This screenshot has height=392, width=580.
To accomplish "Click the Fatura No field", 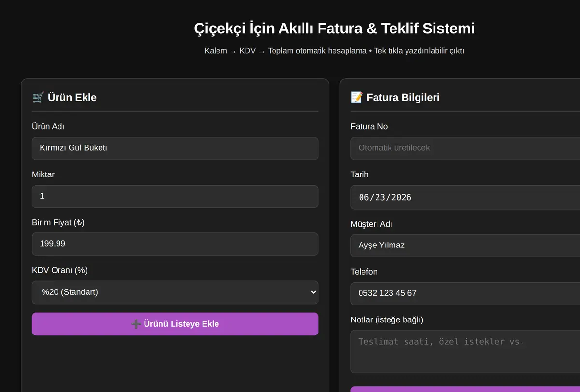I will pyautogui.click(x=465, y=148).
